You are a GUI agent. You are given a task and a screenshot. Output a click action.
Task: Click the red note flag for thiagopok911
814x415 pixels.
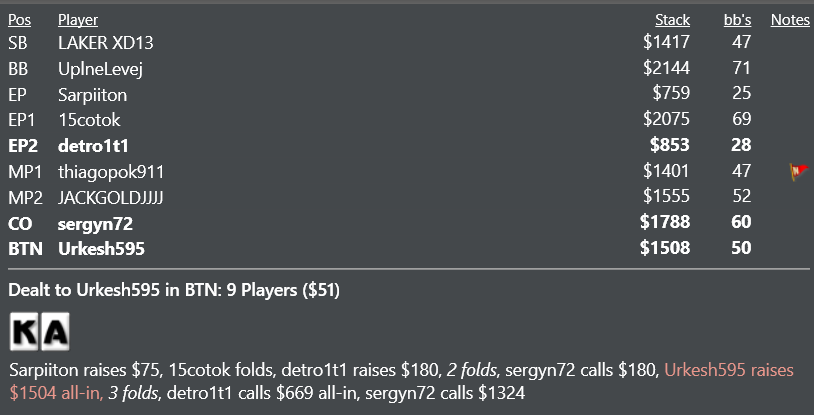pyautogui.click(x=799, y=171)
